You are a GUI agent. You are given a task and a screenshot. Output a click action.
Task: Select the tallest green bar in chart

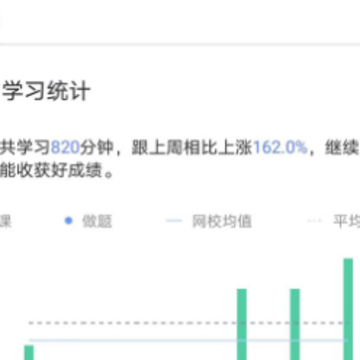[348, 309]
